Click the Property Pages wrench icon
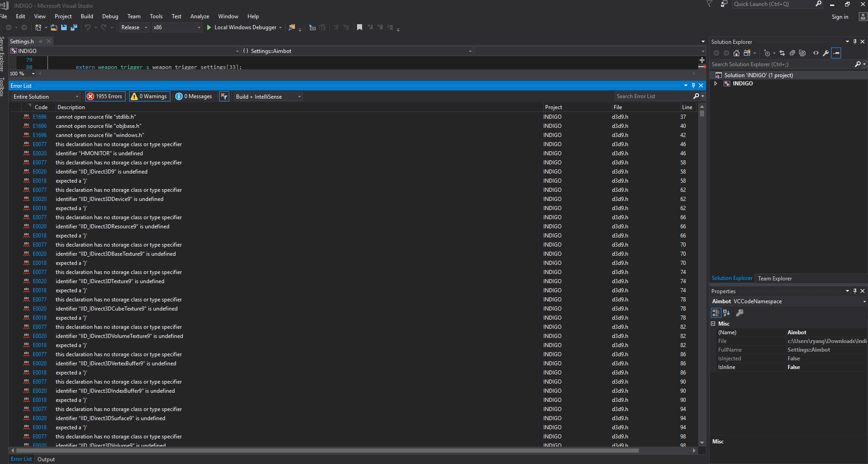Viewport: 868px width, 464px height. click(x=740, y=313)
